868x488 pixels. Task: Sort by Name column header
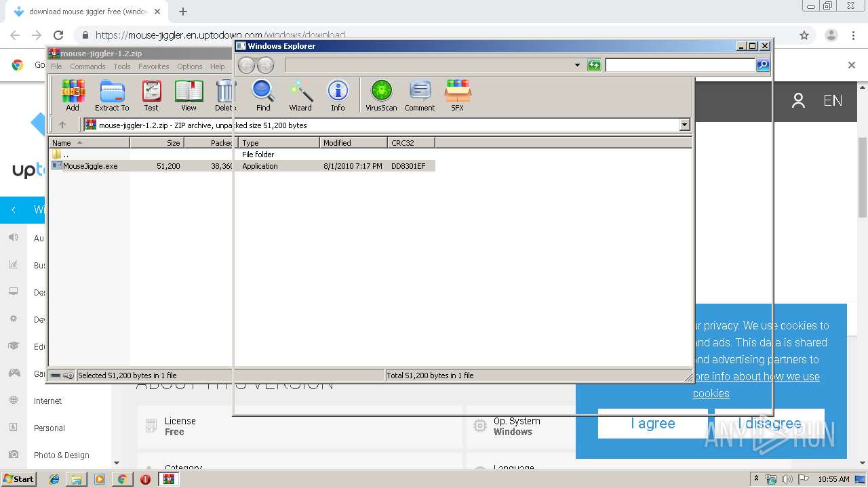90,143
